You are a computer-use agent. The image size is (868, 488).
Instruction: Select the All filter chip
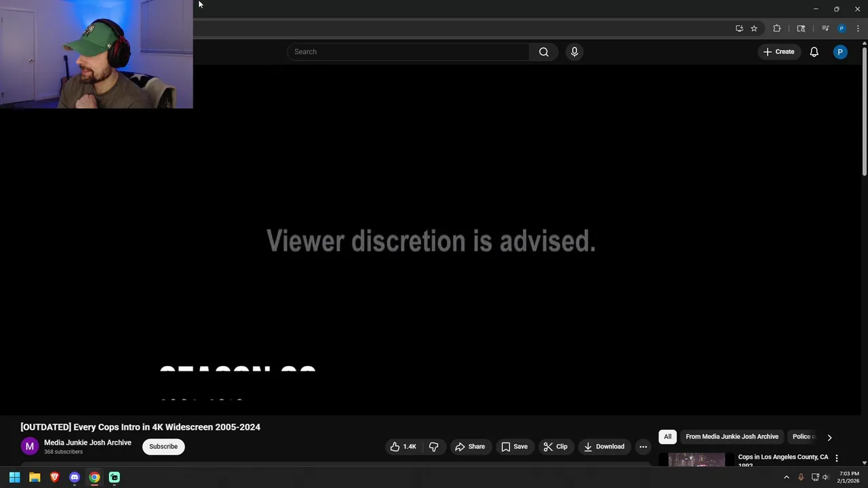pos(667,436)
